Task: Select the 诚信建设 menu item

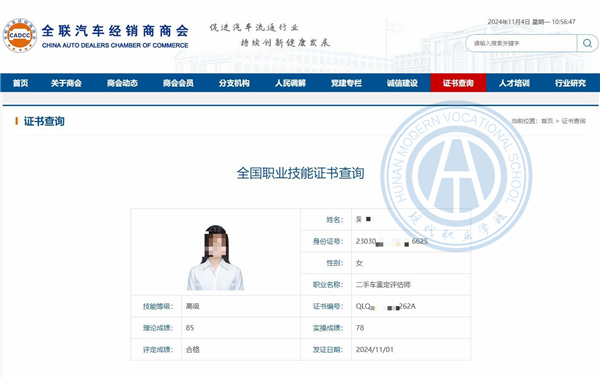Action: [402, 83]
